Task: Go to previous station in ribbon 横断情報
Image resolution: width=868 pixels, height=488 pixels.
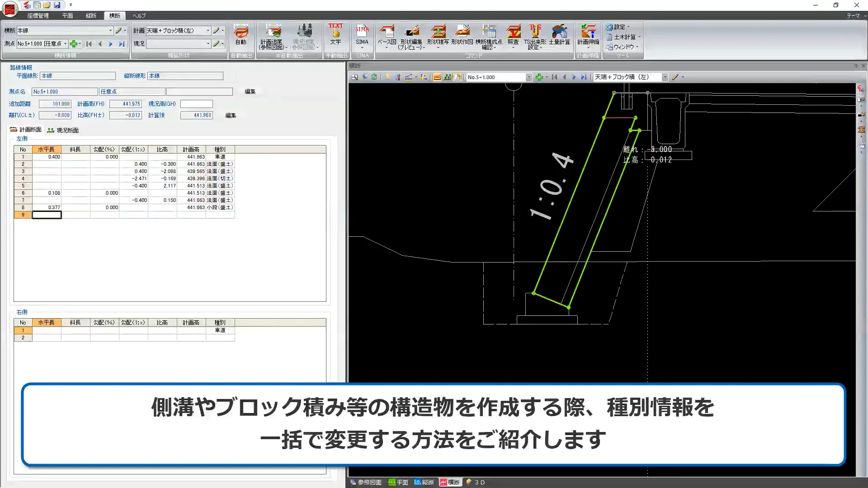Action: (100, 44)
